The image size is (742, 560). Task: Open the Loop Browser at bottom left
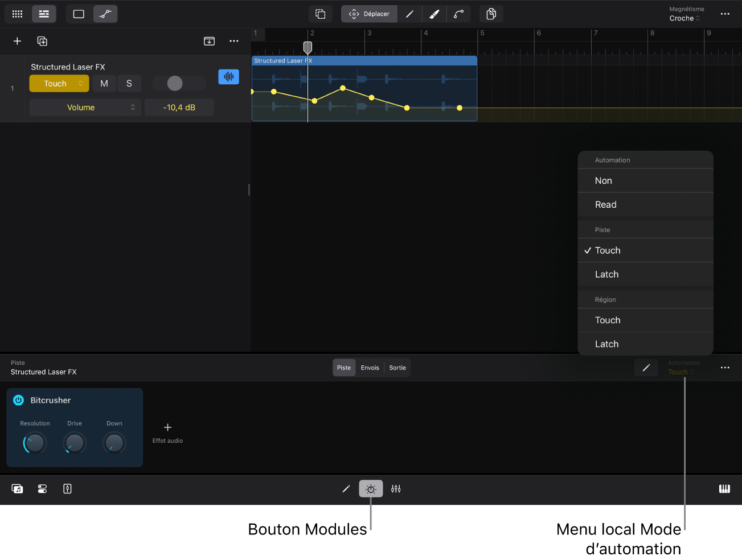(17, 488)
